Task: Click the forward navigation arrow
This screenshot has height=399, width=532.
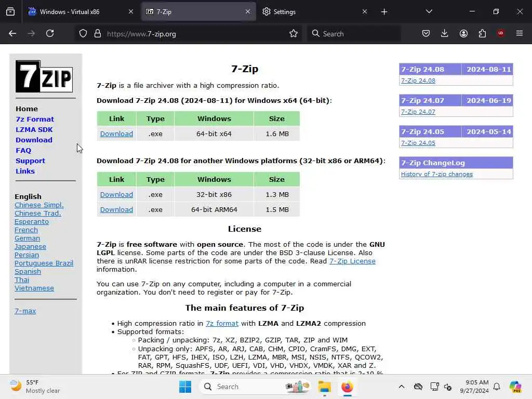Action: (x=31, y=34)
